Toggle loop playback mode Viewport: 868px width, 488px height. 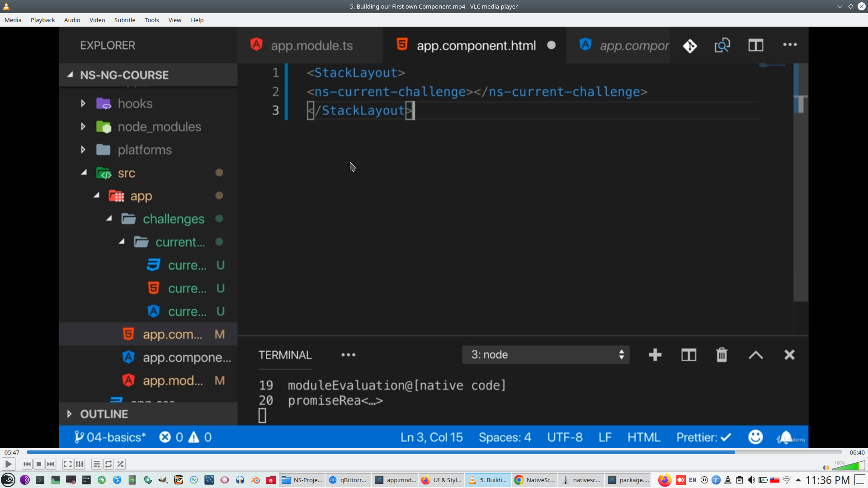coord(108,464)
